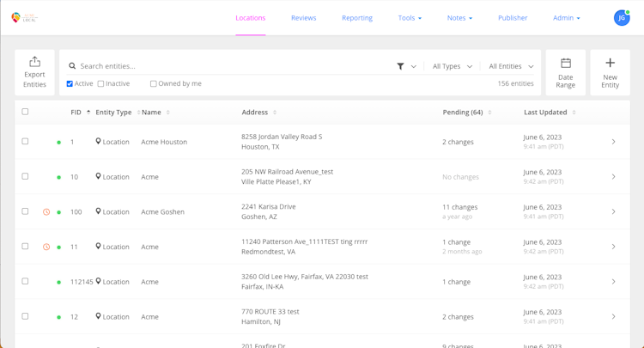Click the filter funnel icon
This screenshot has height=348, width=644.
(400, 66)
